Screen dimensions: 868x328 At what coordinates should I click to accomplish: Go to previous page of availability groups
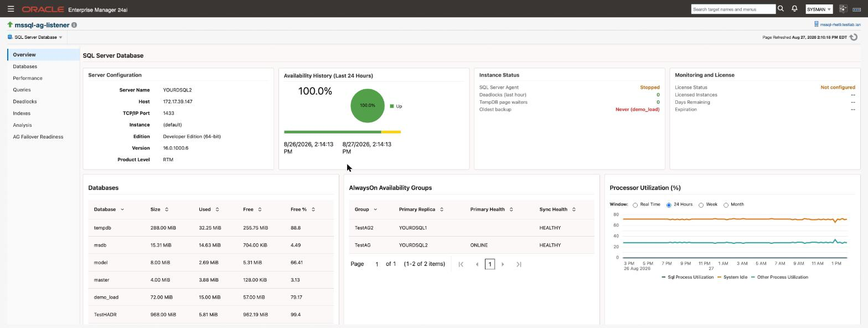477,264
